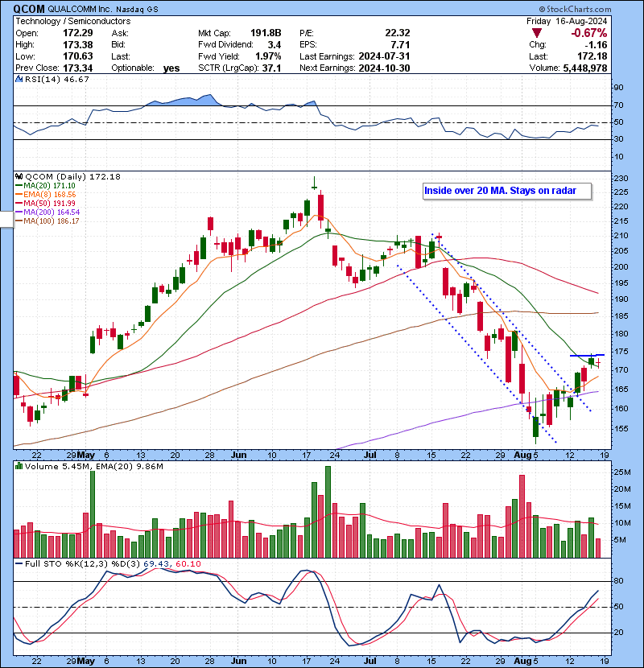Click the Chg value -1.16
Image resolution: width=644 pixels, height=668 pixels.
pos(597,45)
